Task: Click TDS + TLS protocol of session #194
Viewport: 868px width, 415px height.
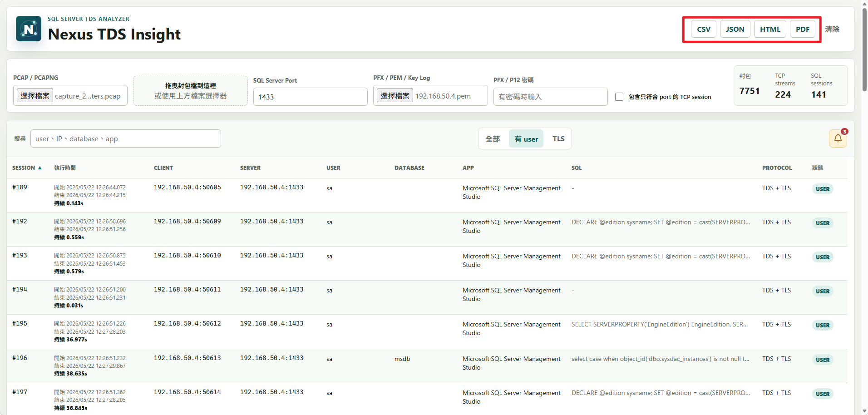Action: tap(776, 290)
